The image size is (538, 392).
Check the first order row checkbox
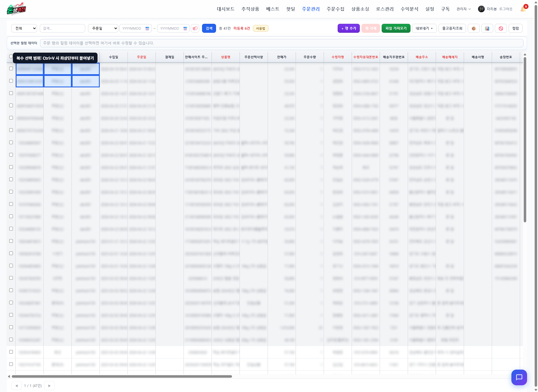click(11, 68)
